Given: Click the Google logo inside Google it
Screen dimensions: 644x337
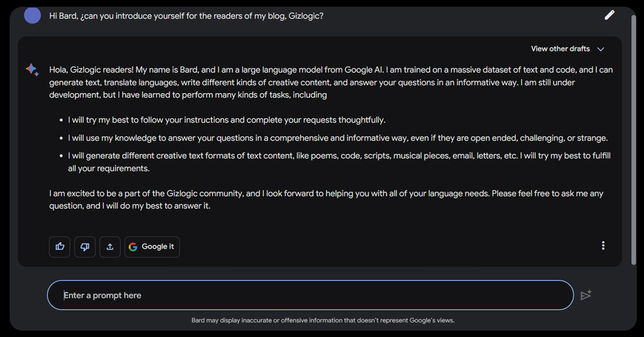Looking at the screenshot, I should [x=133, y=247].
